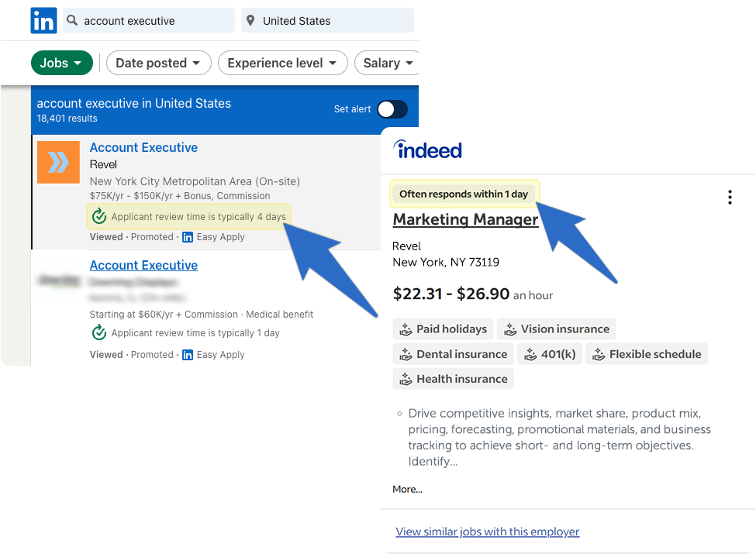Click the review time icon beside '1 day'
The width and height of the screenshot is (756, 554).
[x=99, y=332]
